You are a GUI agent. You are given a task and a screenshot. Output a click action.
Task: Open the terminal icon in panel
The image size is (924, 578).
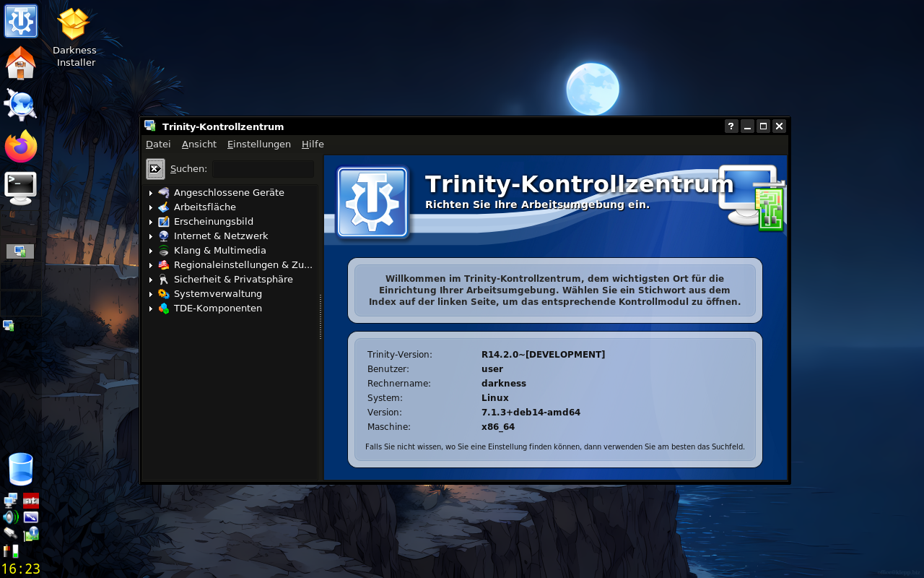21,189
